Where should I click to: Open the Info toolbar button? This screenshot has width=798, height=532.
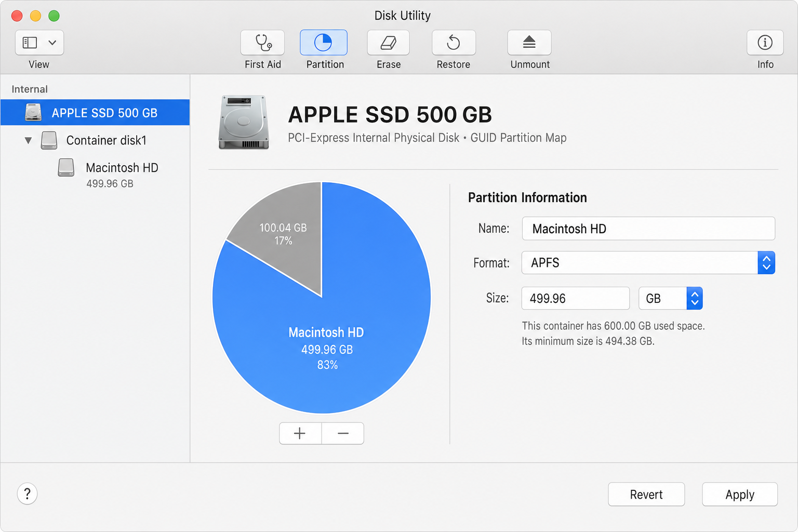765,43
